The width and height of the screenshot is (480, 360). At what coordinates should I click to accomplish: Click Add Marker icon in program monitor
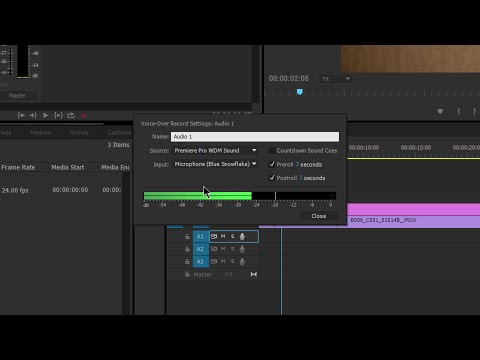click(x=440, y=111)
